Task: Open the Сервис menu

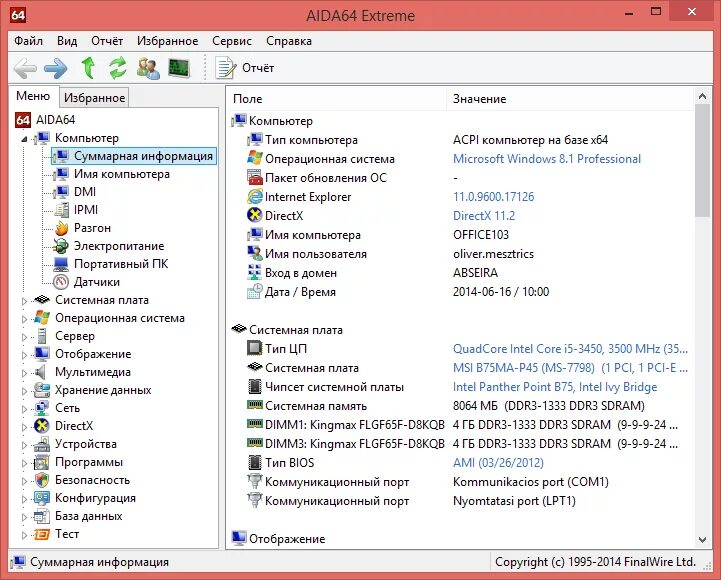Action: [232, 41]
